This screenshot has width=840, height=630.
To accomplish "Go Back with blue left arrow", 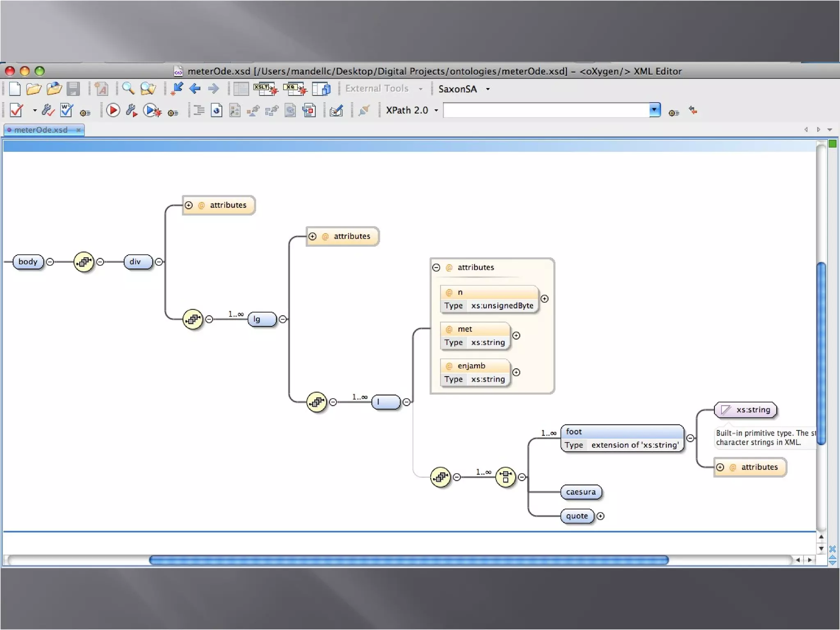I will tap(195, 89).
